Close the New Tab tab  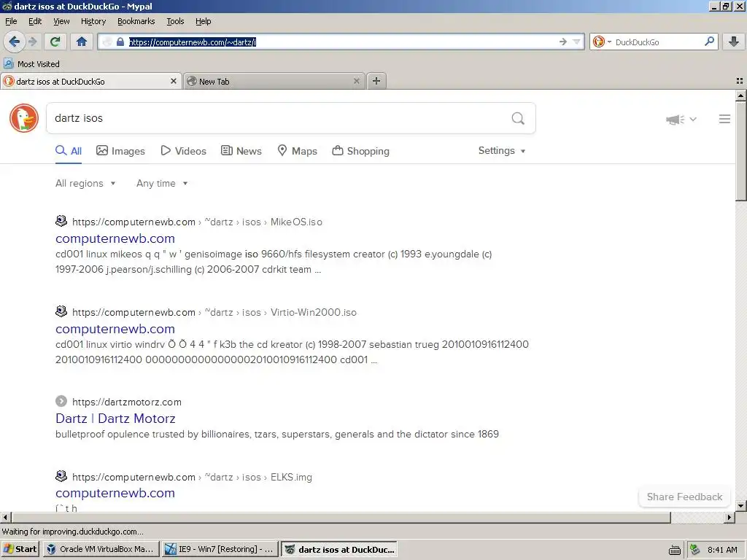(356, 81)
